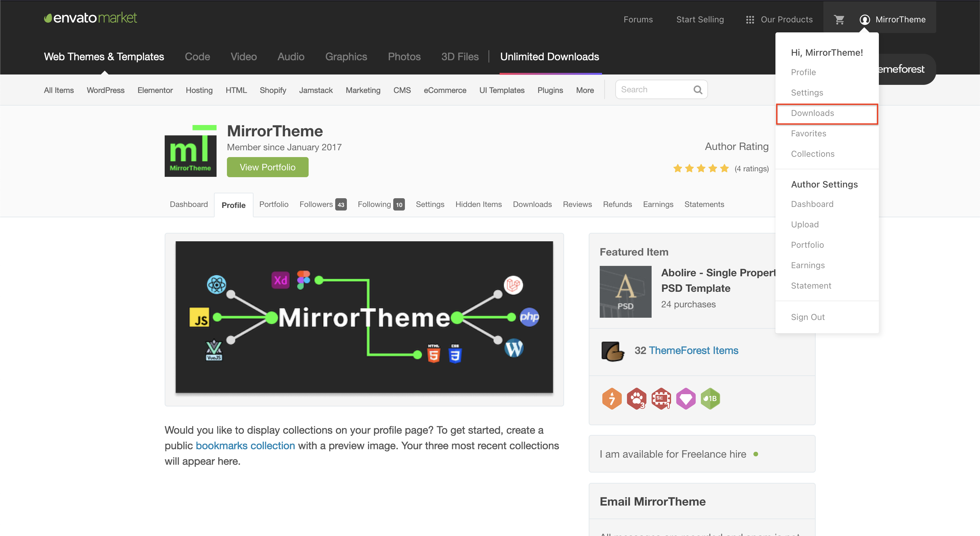Select Downloads in the account menu
This screenshot has width=980, height=536.
coord(812,113)
